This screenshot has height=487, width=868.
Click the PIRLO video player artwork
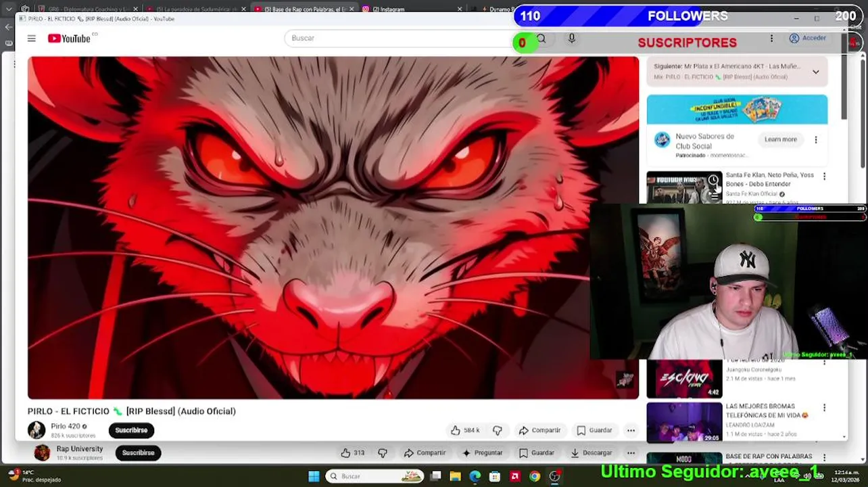[333, 228]
